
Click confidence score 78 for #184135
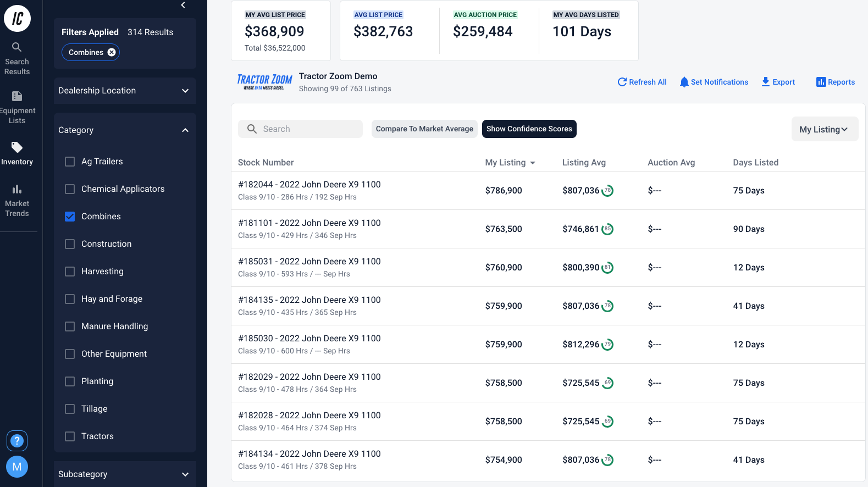607,306
